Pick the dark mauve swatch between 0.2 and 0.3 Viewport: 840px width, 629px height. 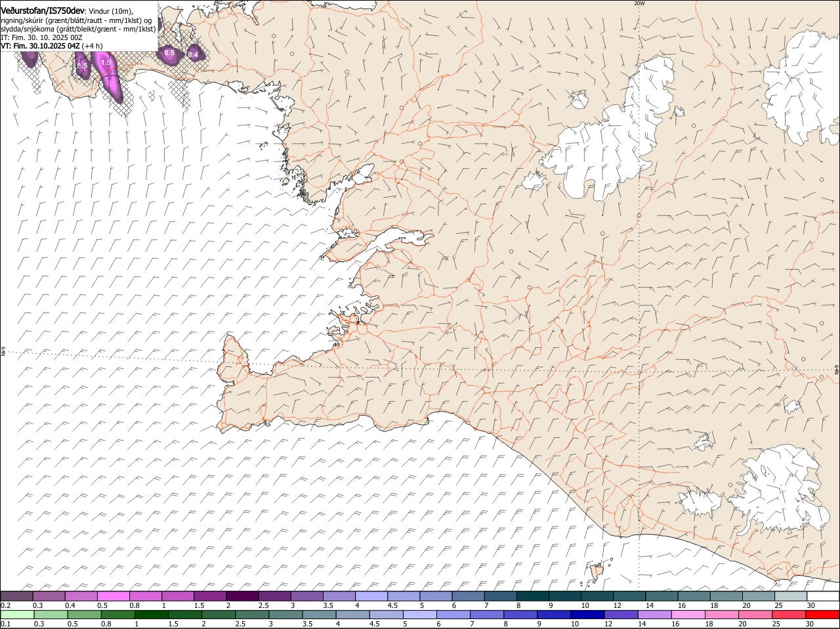coord(17,596)
